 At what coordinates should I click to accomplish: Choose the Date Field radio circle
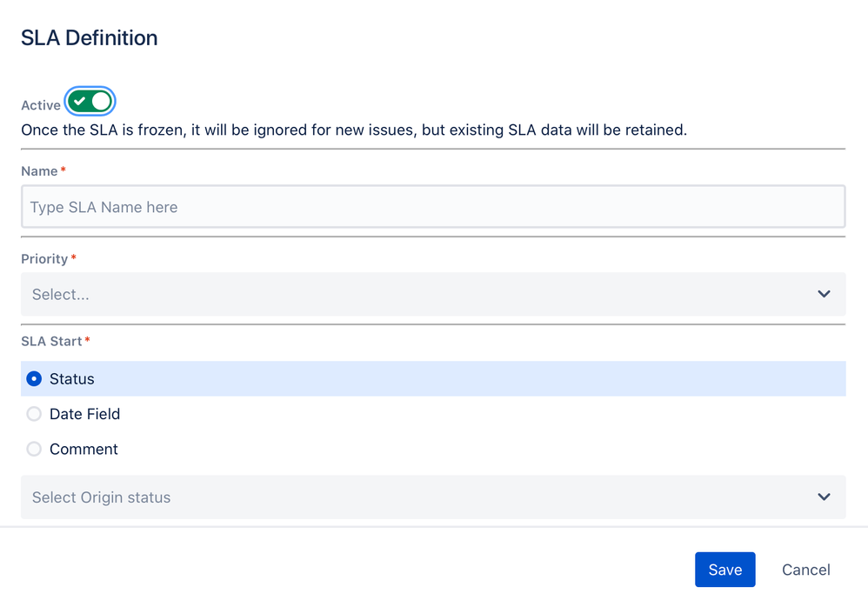coord(34,414)
